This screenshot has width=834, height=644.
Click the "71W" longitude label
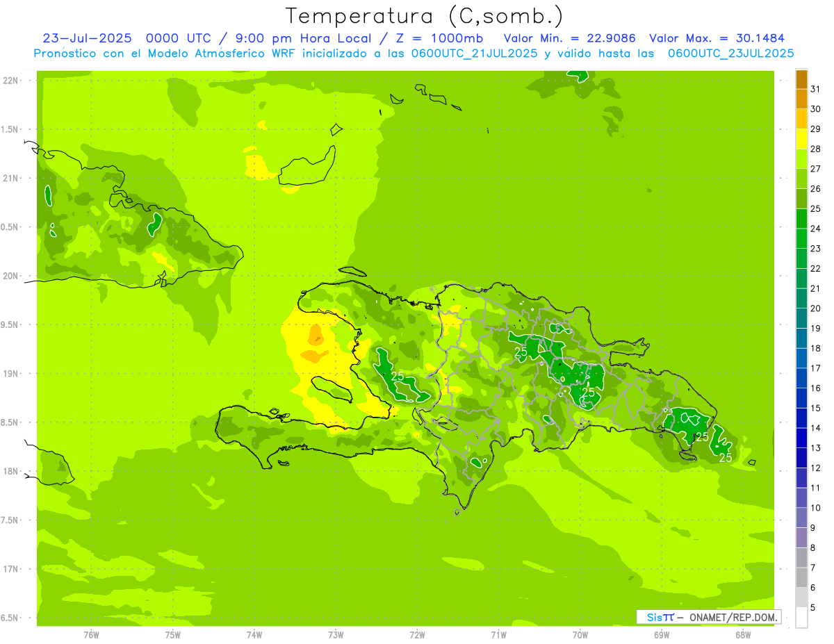pos(498,635)
